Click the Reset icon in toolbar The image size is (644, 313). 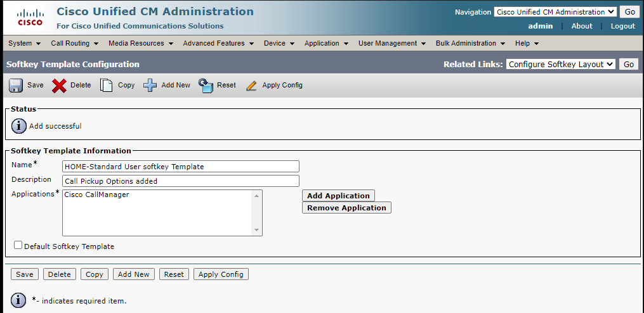tap(205, 86)
